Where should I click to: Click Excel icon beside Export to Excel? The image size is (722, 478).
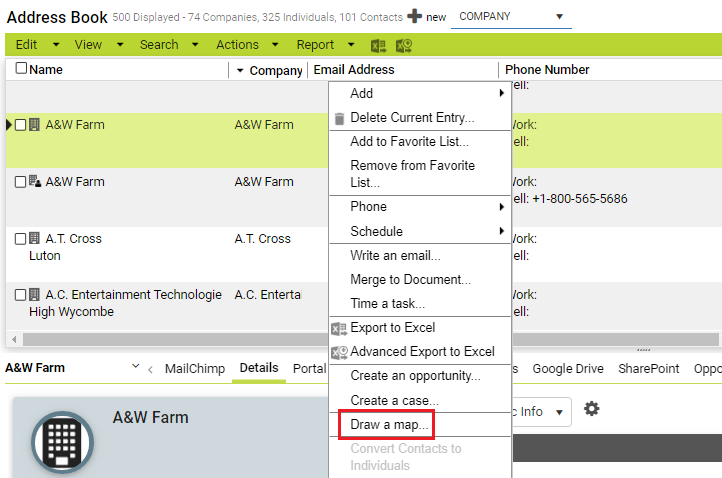tap(340, 328)
